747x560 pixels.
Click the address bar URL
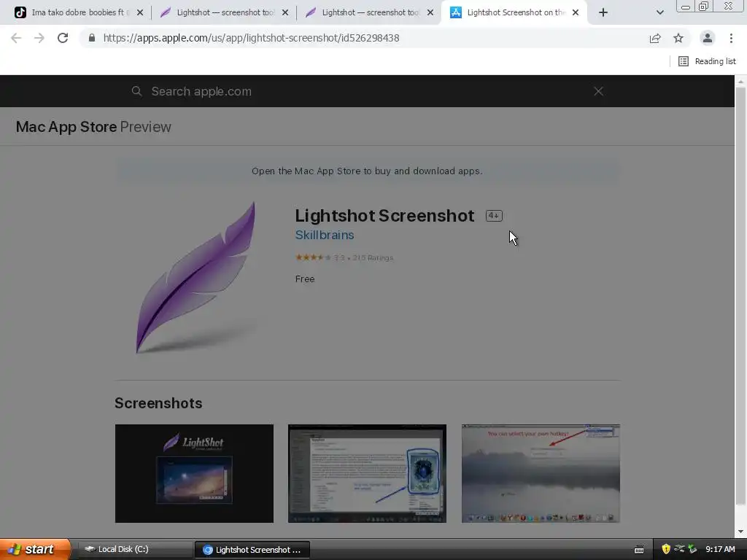(251, 38)
